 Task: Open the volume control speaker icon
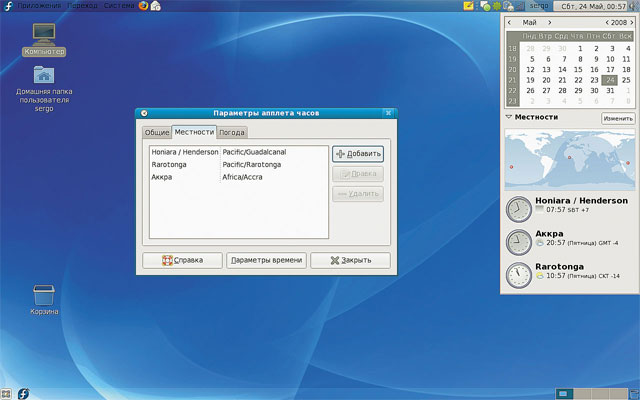pyautogui.click(x=633, y=6)
